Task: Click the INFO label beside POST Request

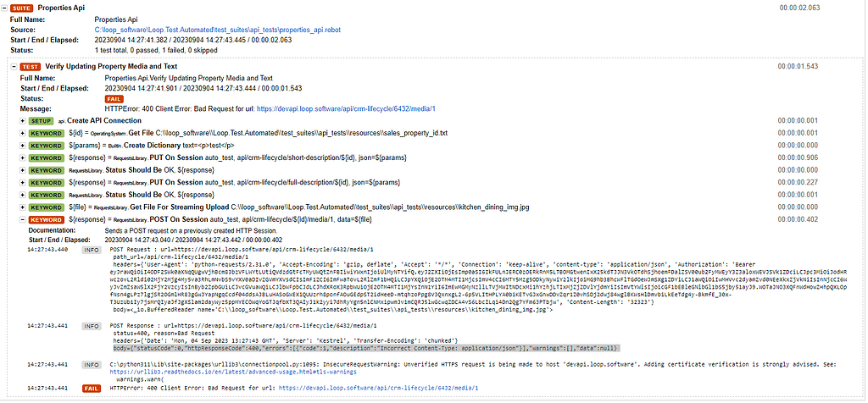Action: [91, 251]
